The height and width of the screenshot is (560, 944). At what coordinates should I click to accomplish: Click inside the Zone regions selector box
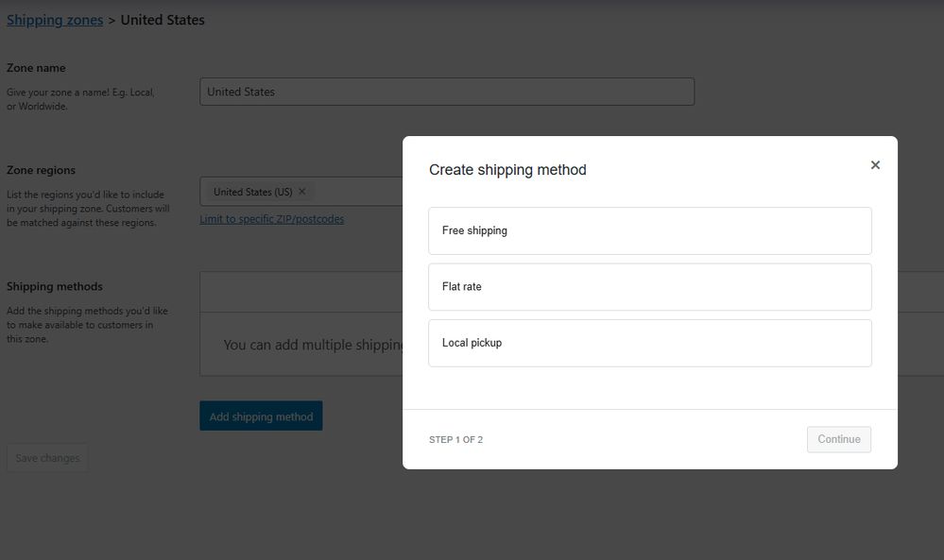point(359,192)
